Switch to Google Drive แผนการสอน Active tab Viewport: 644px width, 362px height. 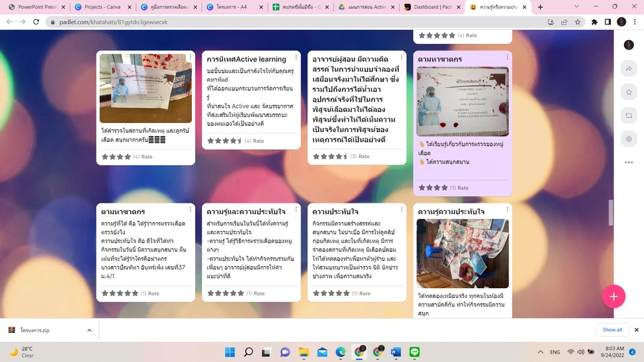click(366, 7)
